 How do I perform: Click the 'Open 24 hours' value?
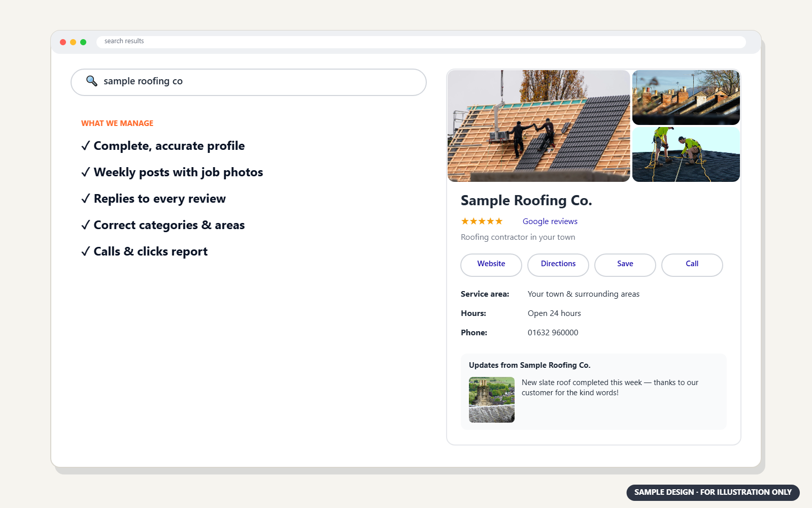click(x=554, y=313)
